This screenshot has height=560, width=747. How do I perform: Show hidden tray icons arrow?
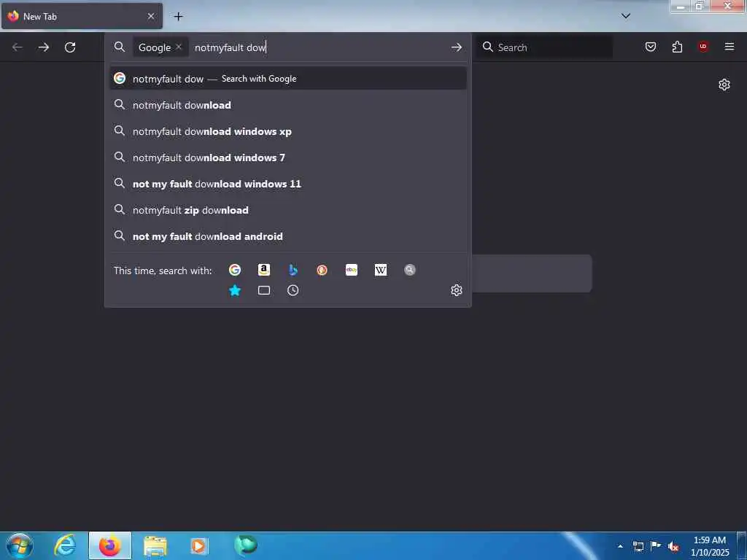[620, 546]
